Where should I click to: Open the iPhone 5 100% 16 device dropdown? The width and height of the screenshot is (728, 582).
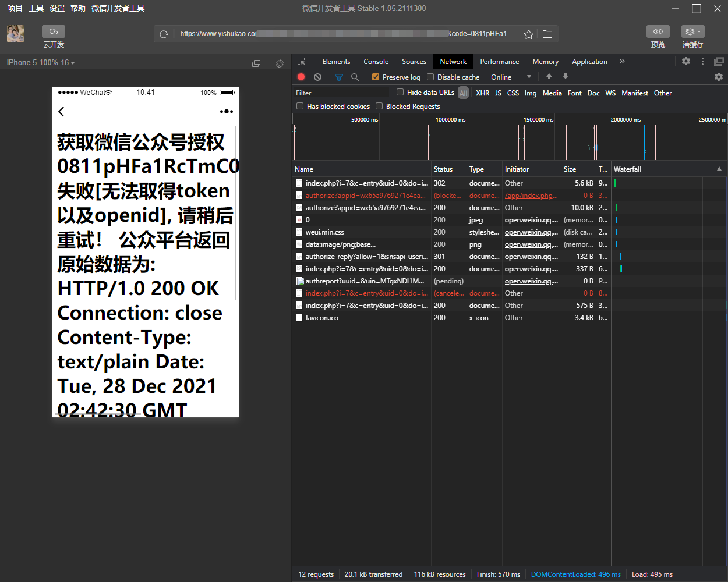point(41,62)
